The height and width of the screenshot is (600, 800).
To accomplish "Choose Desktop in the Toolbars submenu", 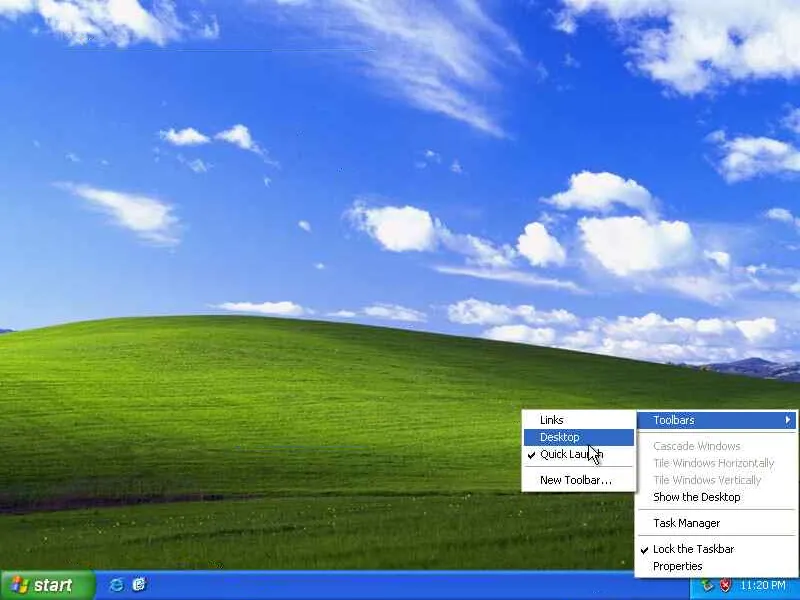I will (579, 437).
